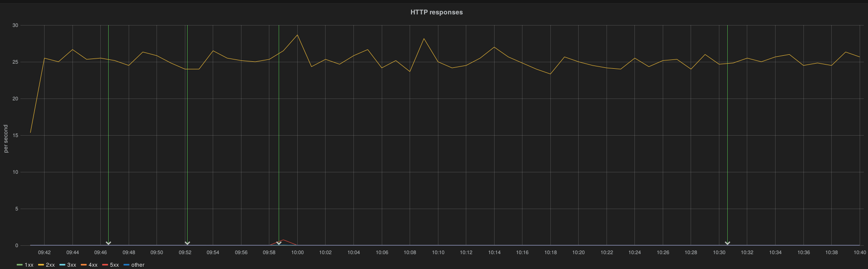Click the annotation marker arrow near 09:46
Screen dimensions: 868x269
(x=108, y=243)
